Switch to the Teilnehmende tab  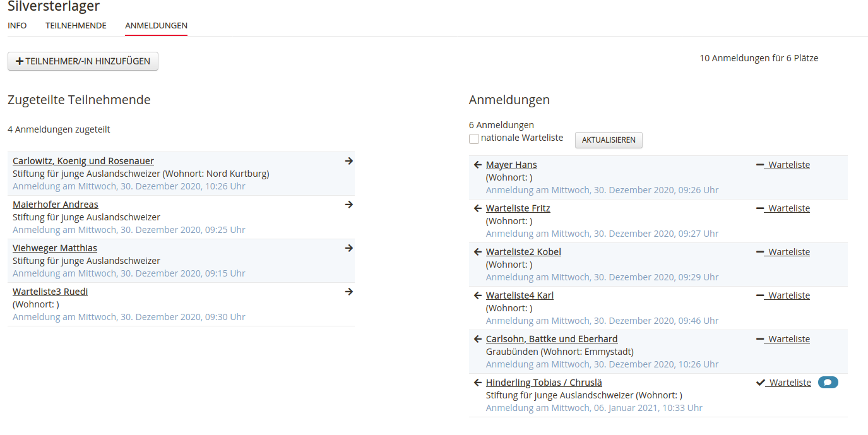tap(76, 26)
